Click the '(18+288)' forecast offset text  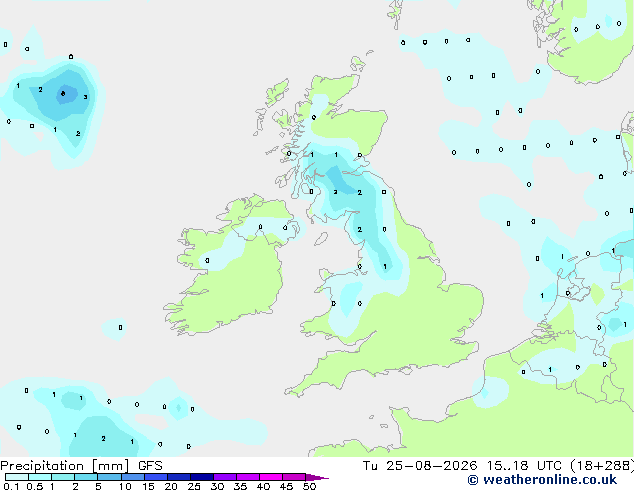[x=602, y=466]
